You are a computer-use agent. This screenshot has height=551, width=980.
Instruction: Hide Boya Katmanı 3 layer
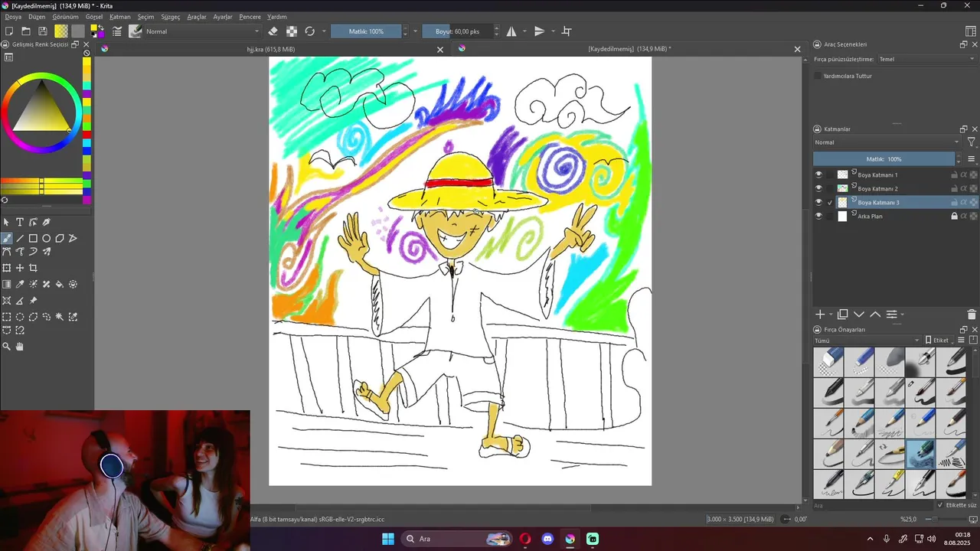[818, 202]
